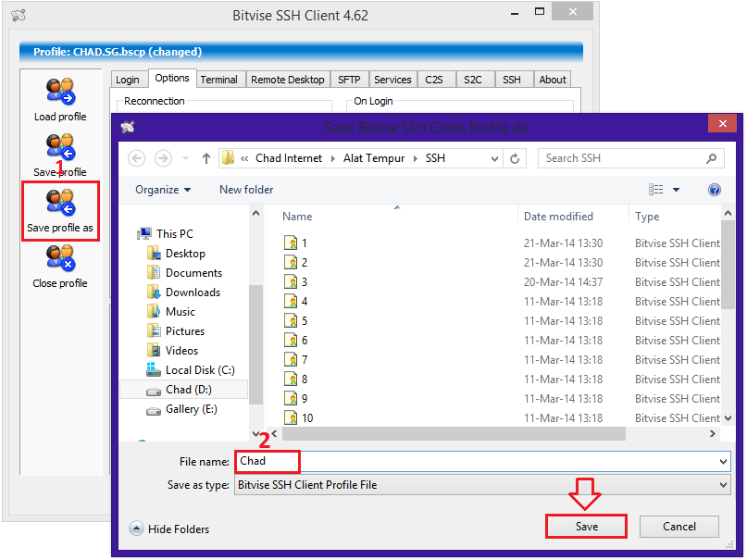Select profile file icon named 10
The height and width of the screenshot is (560, 747).
coord(291,417)
